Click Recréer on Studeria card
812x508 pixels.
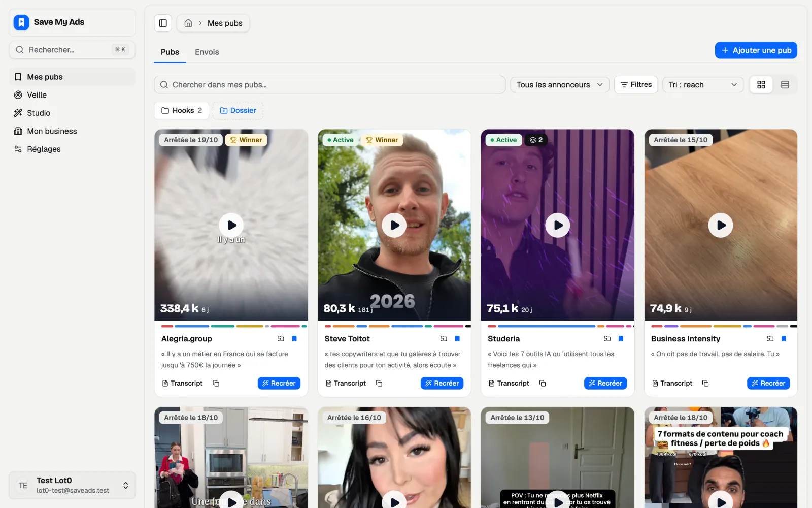(605, 383)
